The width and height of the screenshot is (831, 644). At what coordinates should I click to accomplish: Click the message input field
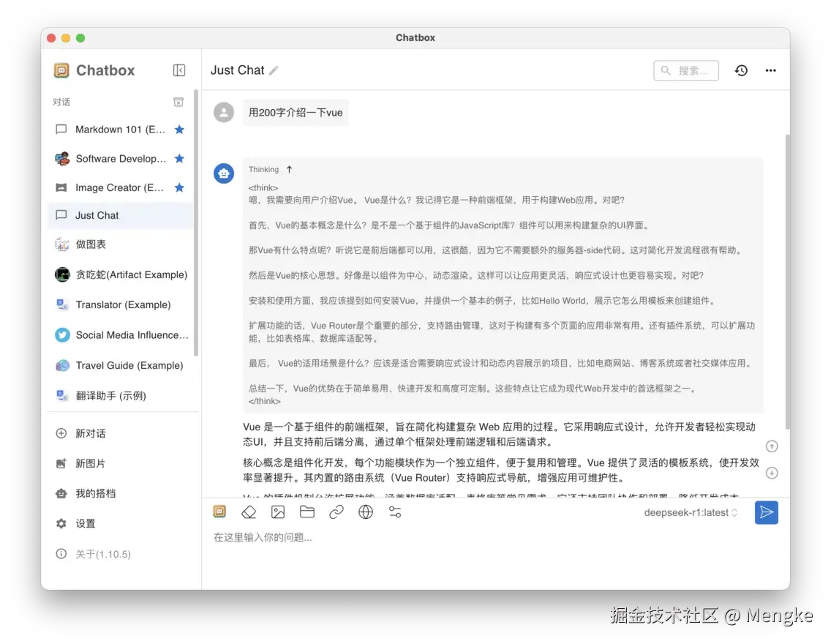(439, 538)
